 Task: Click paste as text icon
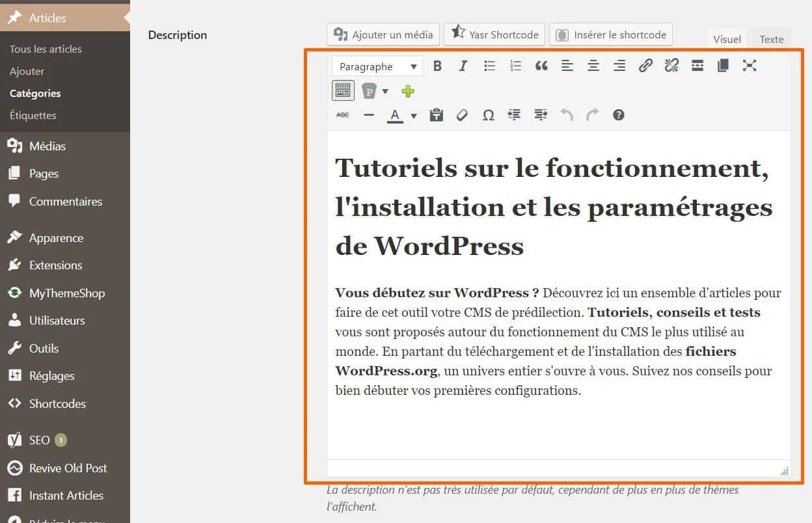point(436,115)
